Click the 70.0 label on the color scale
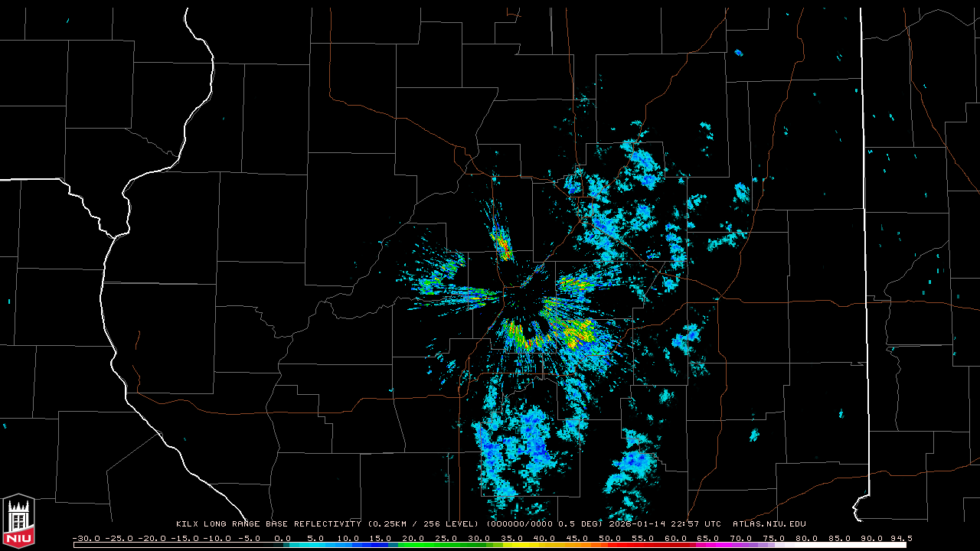Screen dimensions: 980x551 [x=741, y=538]
